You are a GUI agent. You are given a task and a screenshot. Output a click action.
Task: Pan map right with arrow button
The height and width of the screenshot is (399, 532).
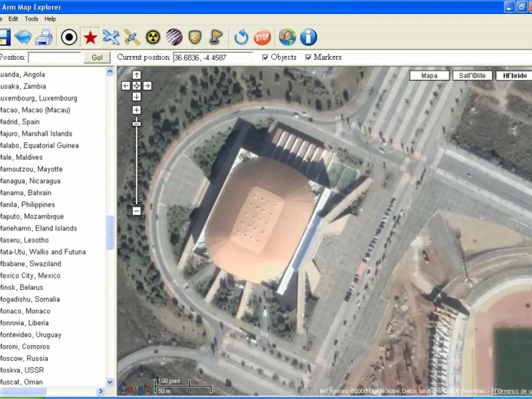(147, 86)
